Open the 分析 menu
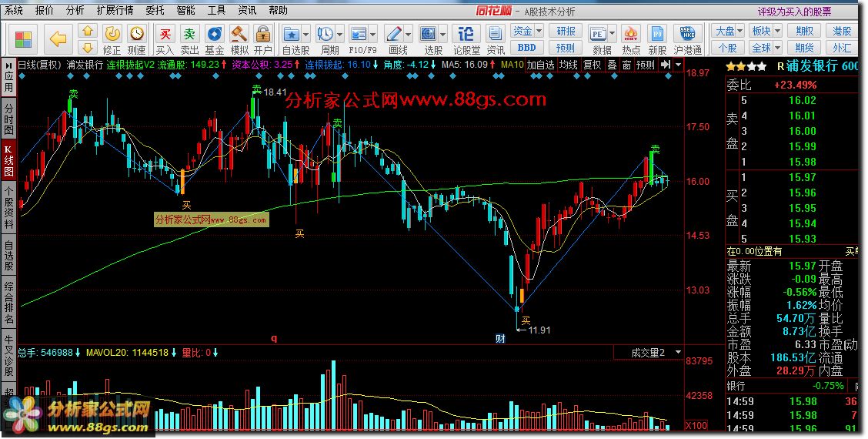 point(75,10)
